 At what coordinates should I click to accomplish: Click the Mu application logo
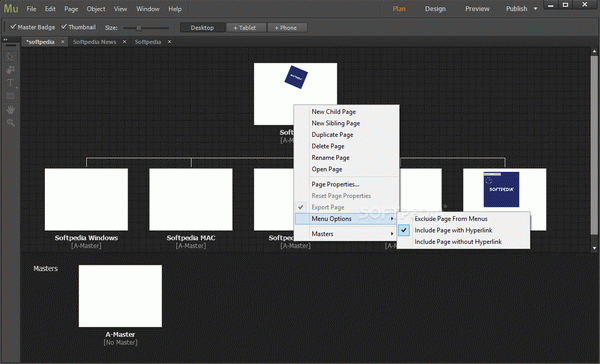pos(11,8)
